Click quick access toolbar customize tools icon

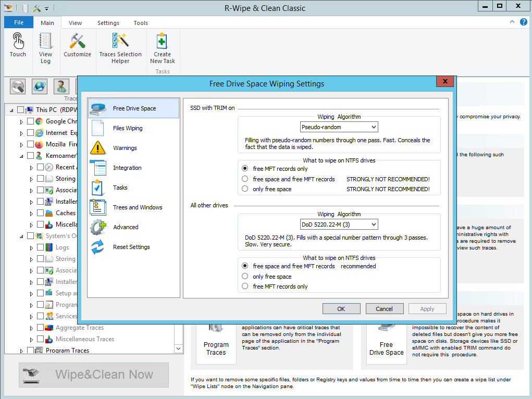[36, 8]
